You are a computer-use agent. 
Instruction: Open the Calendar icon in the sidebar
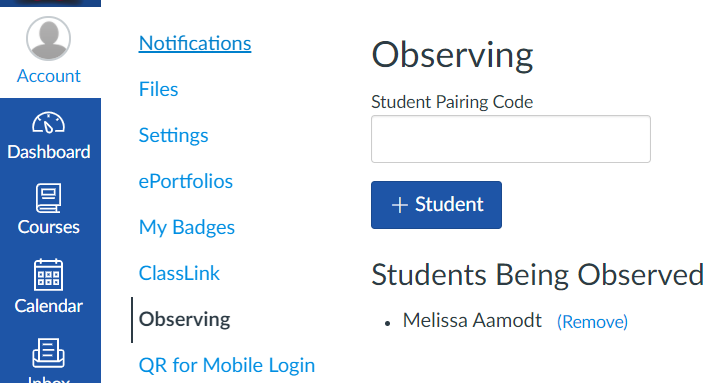[x=49, y=275]
